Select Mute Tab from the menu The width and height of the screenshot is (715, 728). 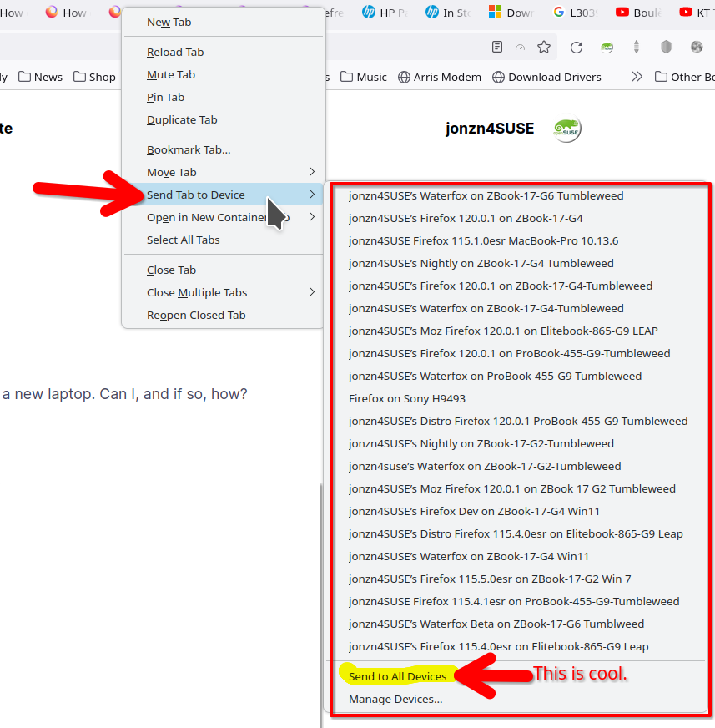pyautogui.click(x=223, y=75)
